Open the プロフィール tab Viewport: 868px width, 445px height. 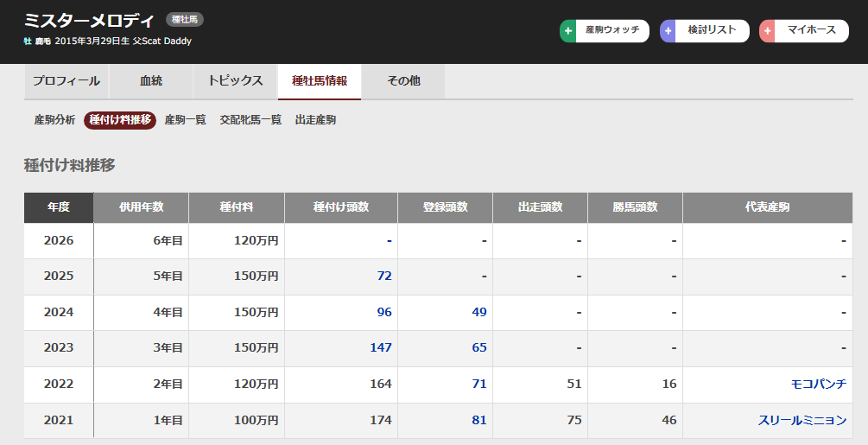pyautogui.click(x=67, y=81)
